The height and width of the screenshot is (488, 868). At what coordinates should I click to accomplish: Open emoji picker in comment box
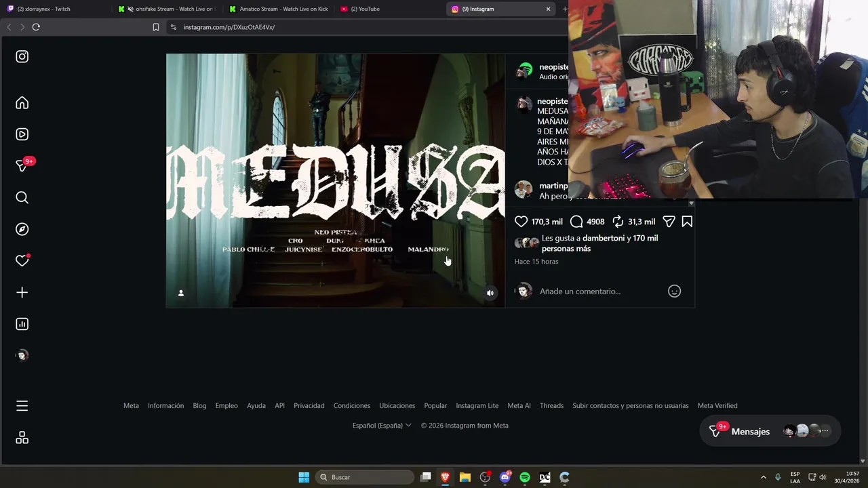pyautogui.click(x=674, y=291)
